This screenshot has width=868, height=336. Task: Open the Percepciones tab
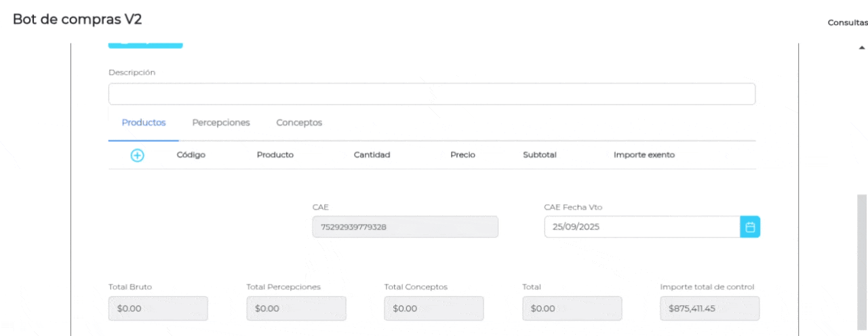tap(221, 123)
